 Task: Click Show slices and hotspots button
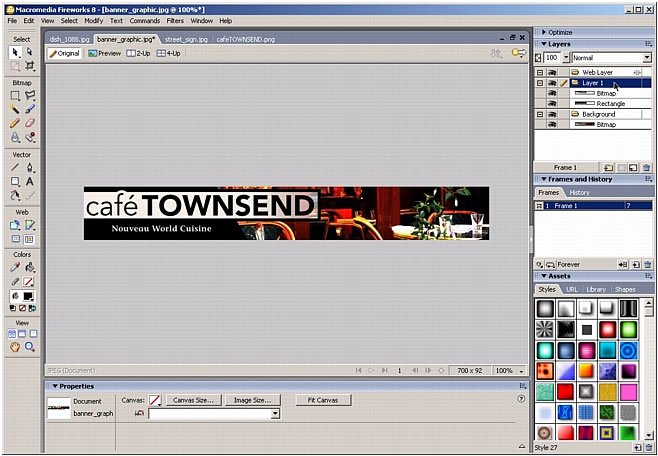click(29, 239)
